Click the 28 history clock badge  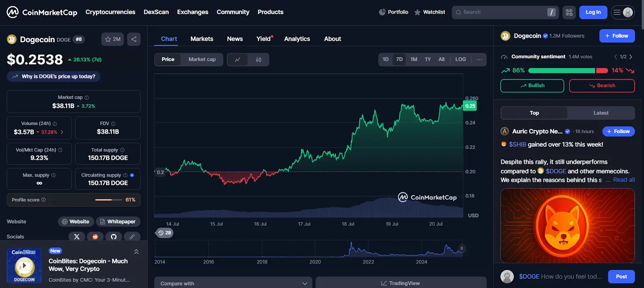tap(165, 233)
